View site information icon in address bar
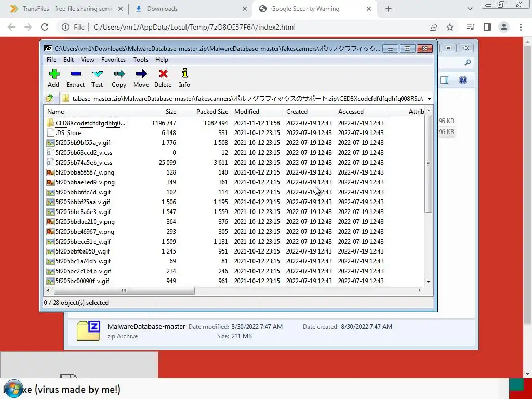532x399 pixels. (x=65, y=27)
